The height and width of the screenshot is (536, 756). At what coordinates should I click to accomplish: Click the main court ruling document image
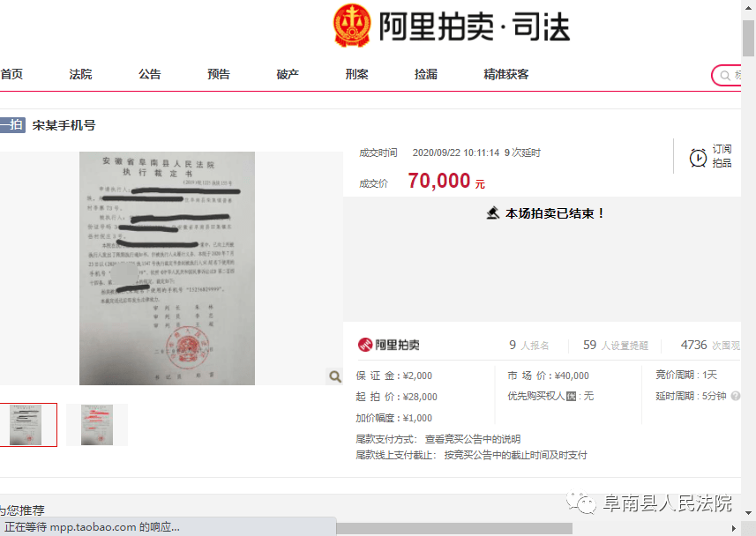(x=167, y=269)
